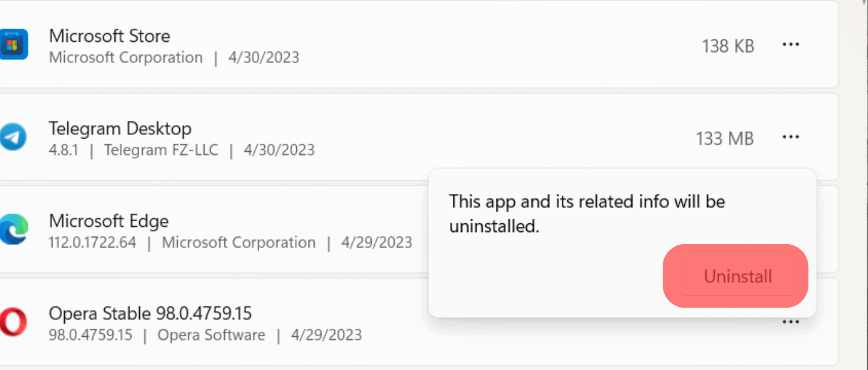Click Edge version number 112.0.1722.64

(x=92, y=243)
